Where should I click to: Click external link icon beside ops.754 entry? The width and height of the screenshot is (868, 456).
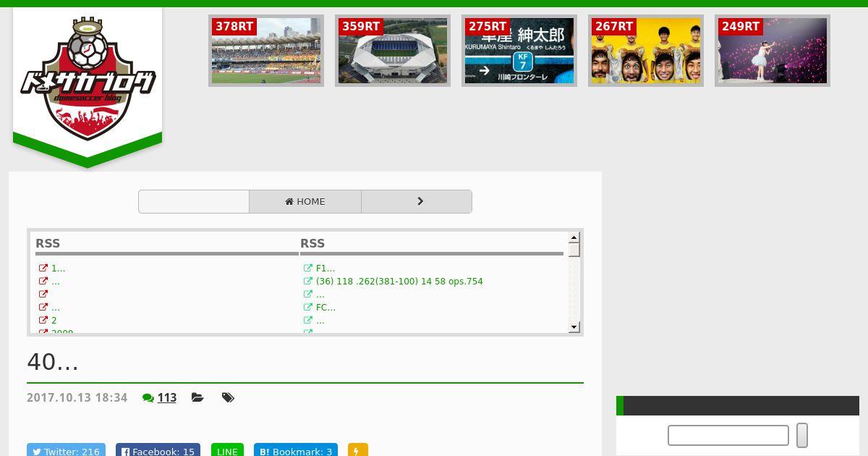[x=308, y=281]
